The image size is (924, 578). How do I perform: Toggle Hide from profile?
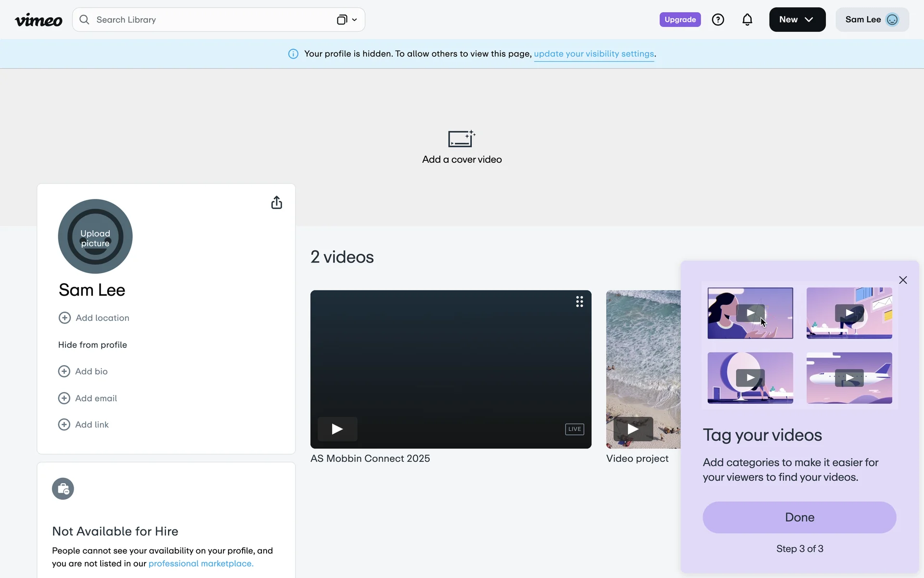[x=92, y=345]
